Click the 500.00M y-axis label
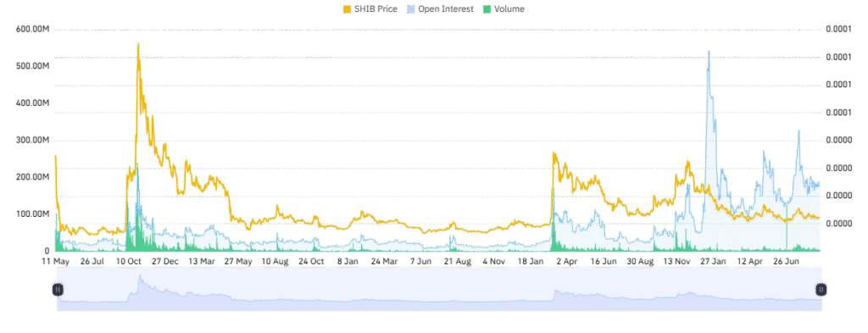 point(34,66)
